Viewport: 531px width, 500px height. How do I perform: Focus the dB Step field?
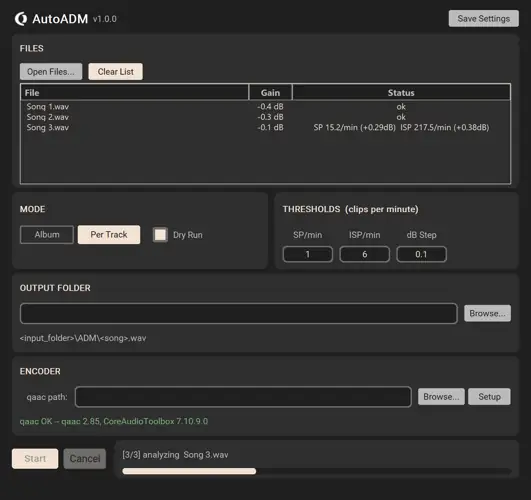(x=421, y=254)
